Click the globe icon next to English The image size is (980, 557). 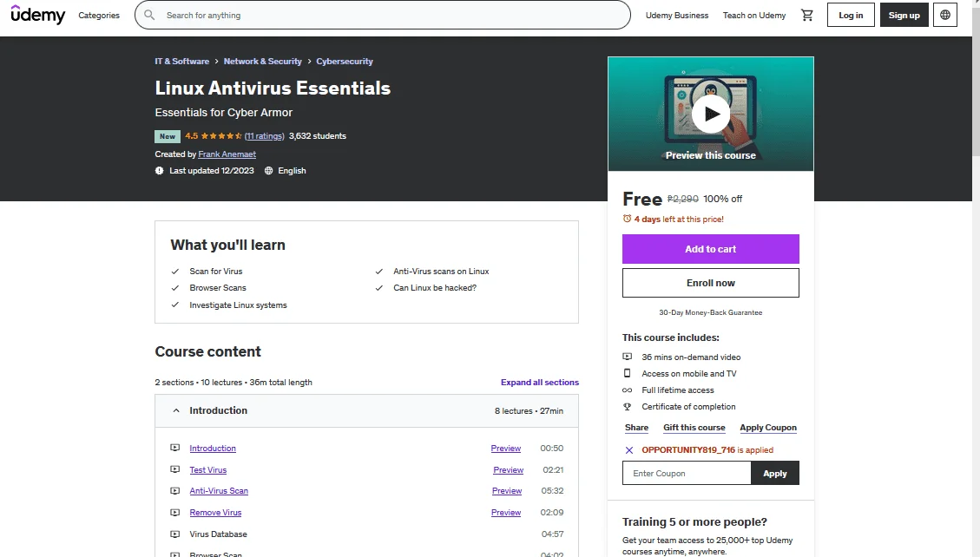pos(269,170)
